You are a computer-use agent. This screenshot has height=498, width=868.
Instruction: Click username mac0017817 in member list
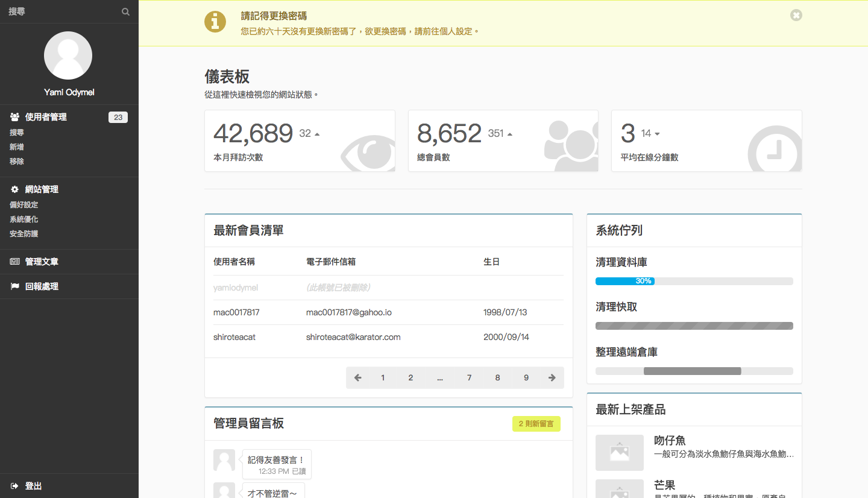[x=236, y=312]
